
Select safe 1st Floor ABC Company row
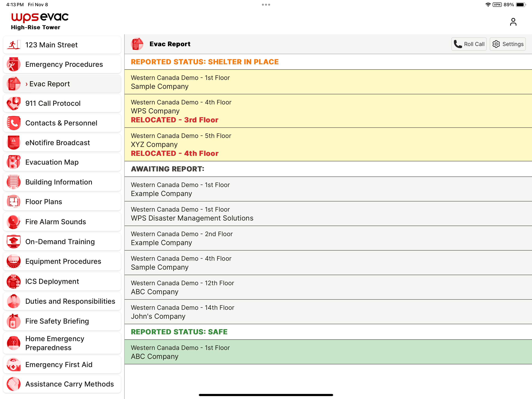pyautogui.click(x=328, y=352)
